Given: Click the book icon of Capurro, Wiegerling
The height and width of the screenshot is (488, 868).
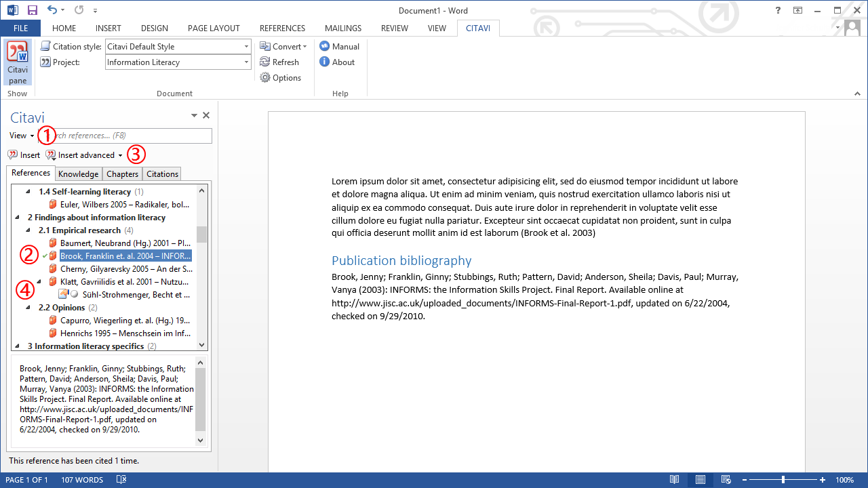Looking at the screenshot, I should coord(53,321).
